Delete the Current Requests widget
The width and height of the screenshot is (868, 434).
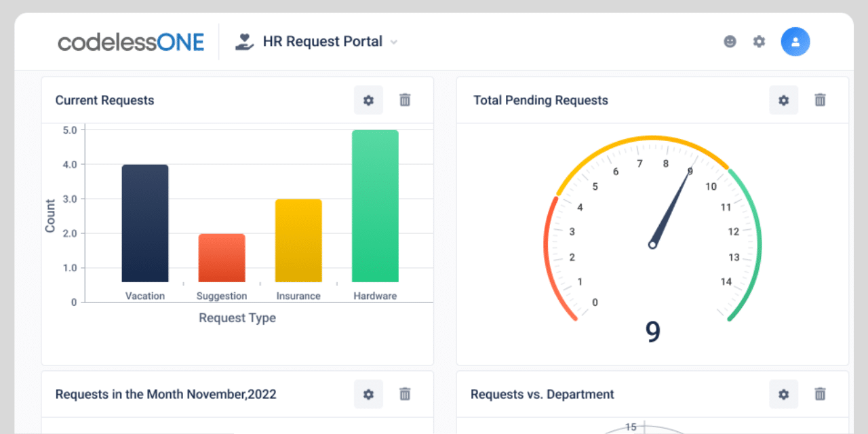click(x=405, y=100)
